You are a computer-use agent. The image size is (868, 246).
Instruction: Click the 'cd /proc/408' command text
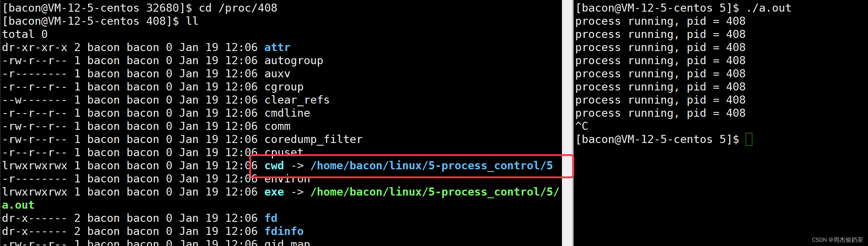coord(238,8)
